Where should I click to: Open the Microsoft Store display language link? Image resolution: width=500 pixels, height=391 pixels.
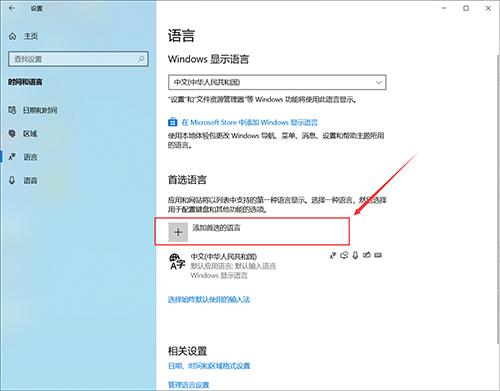[250, 122]
